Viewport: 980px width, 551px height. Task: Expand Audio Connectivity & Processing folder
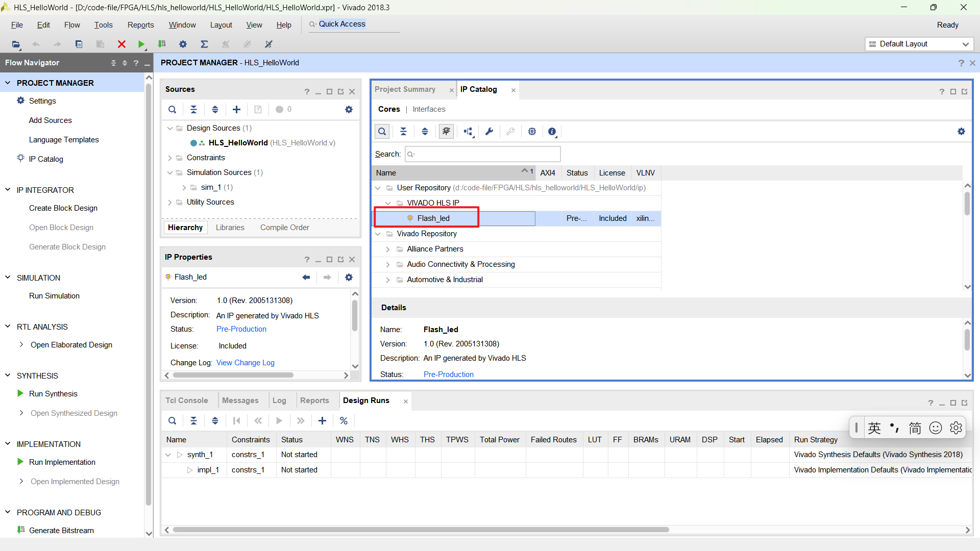[x=388, y=264]
